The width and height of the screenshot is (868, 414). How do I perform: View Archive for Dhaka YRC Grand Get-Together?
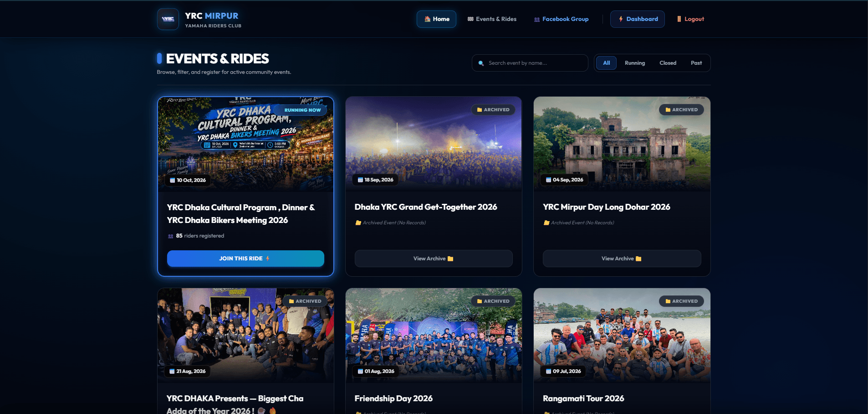pyautogui.click(x=434, y=259)
